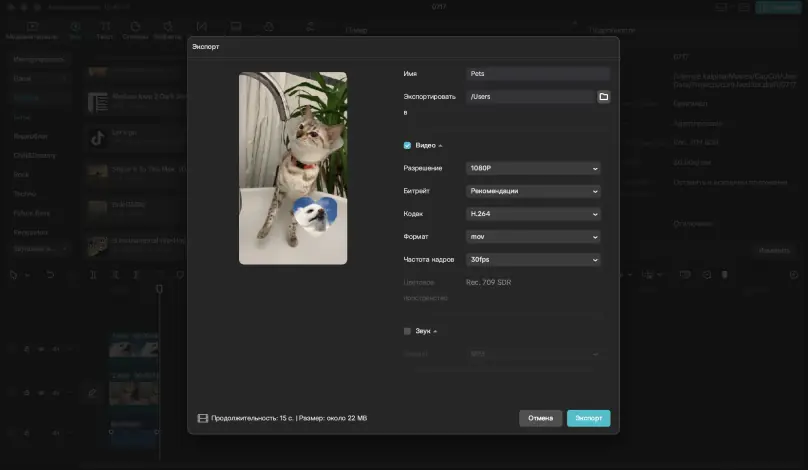Viewport: 808px width, 470px height.
Task: Hide the top video track with eye icon
Action: [41, 349]
